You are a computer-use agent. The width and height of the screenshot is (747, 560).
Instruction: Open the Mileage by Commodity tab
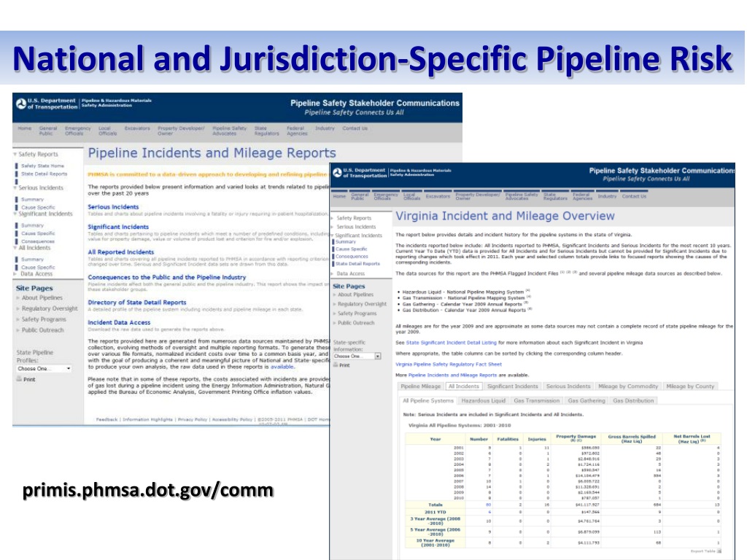click(628, 386)
